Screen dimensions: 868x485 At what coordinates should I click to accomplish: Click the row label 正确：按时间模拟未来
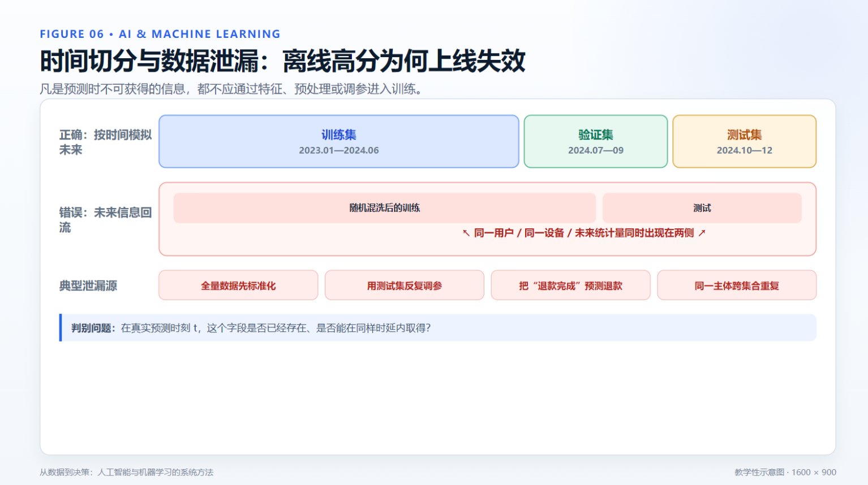pos(105,142)
